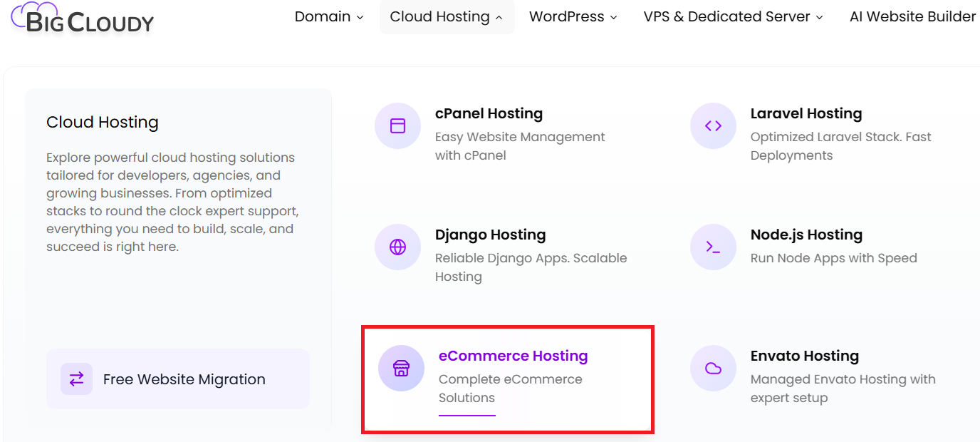Image resolution: width=980 pixels, height=442 pixels.
Task: Go to Node.js Hosting page
Action: coord(806,235)
